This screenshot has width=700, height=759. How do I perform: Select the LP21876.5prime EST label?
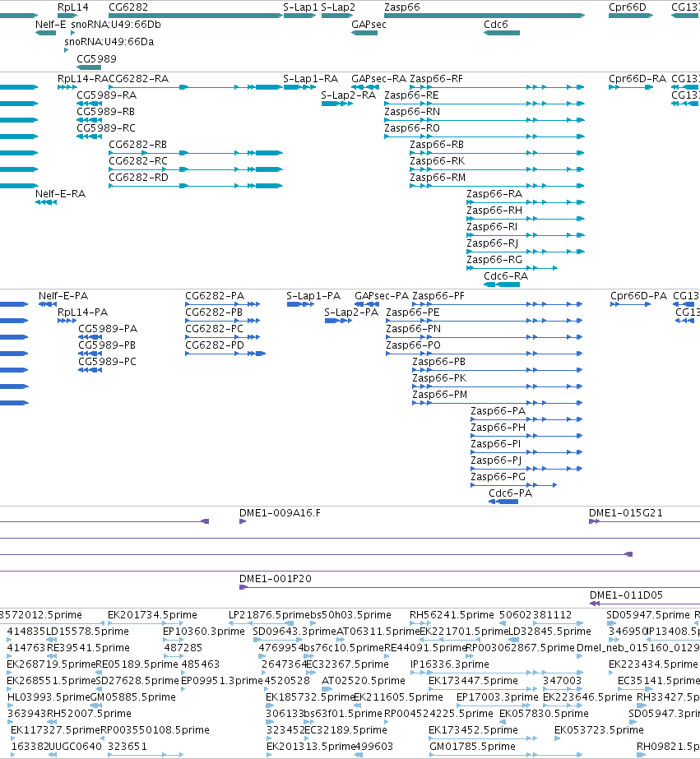tap(269, 615)
